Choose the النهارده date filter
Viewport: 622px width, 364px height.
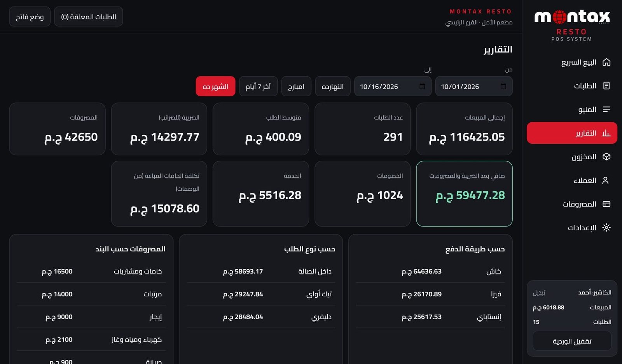pyautogui.click(x=333, y=86)
